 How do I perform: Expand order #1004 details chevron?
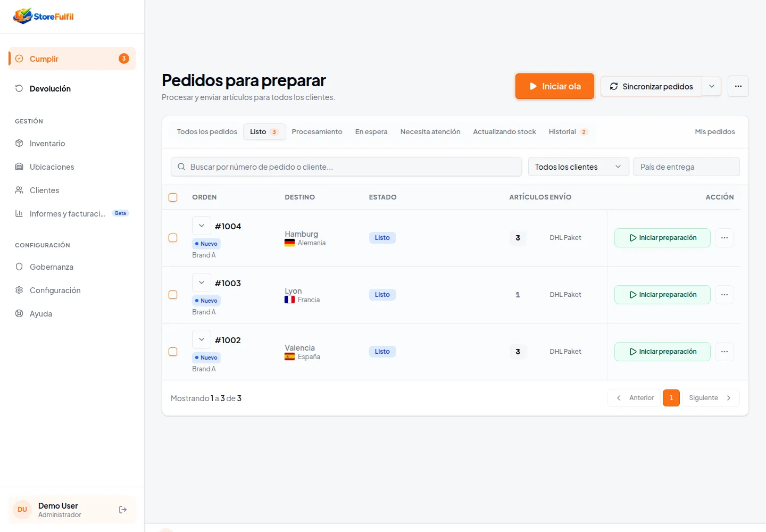[x=202, y=226]
